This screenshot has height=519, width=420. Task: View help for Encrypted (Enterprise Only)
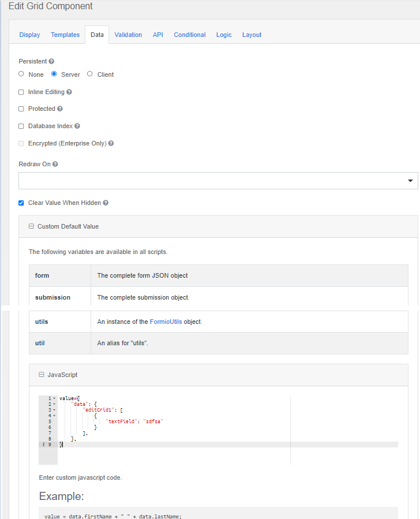111,143
